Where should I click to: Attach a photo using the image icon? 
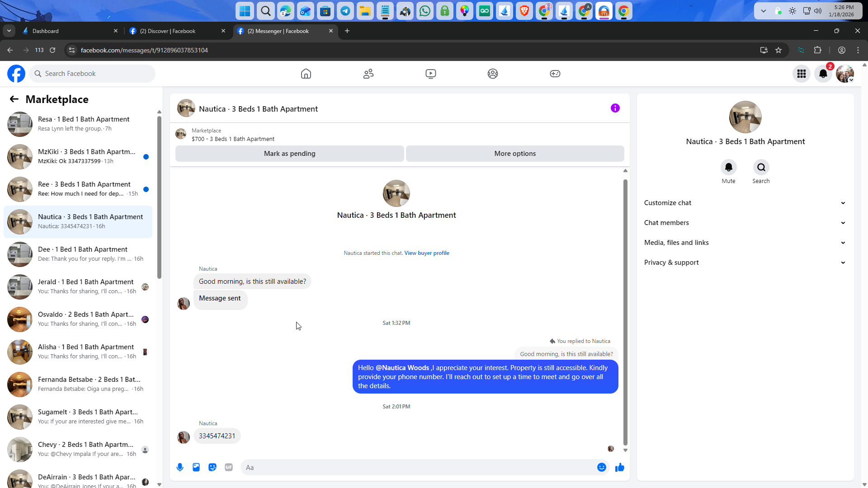point(196,467)
